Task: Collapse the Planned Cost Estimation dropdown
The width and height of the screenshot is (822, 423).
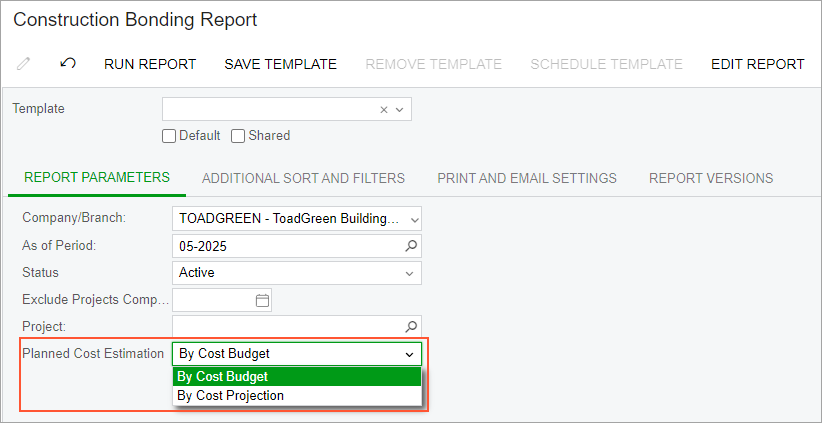Action: pyautogui.click(x=409, y=354)
